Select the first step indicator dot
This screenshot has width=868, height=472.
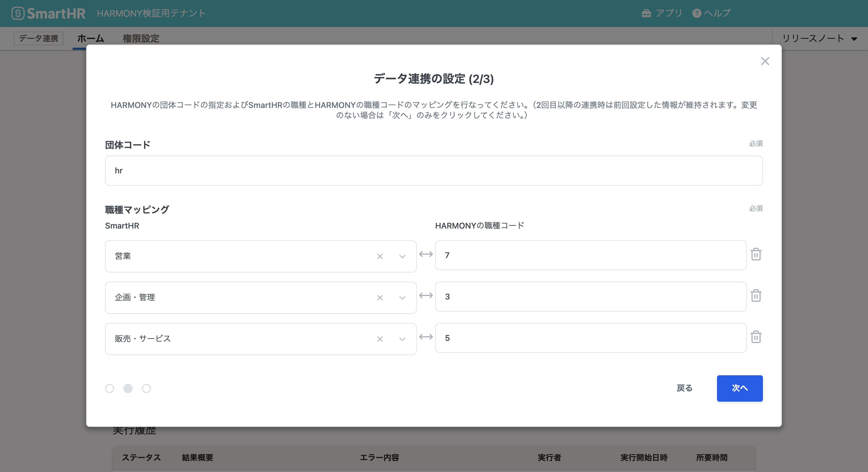pyautogui.click(x=110, y=388)
